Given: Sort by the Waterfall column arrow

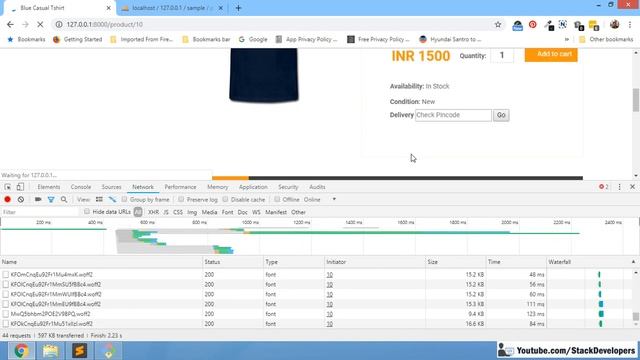Looking at the screenshot, I should pyautogui.click(x=633, y=262).
